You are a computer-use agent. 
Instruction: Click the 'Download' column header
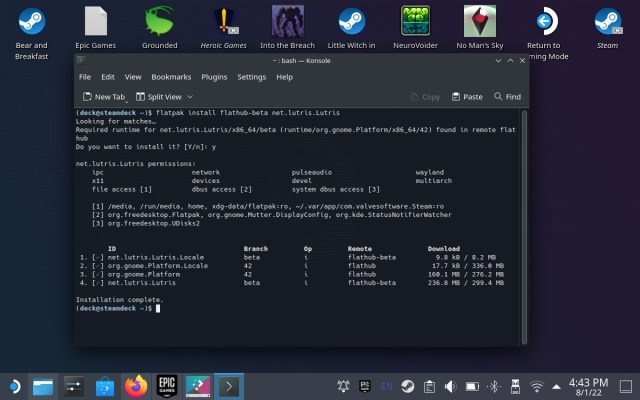point(444,249)
